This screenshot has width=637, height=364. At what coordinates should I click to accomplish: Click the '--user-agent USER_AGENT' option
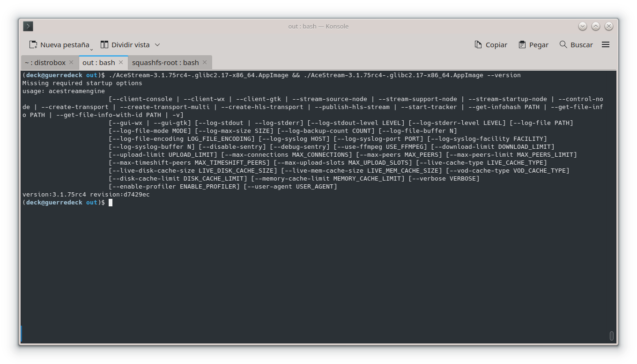290,187
